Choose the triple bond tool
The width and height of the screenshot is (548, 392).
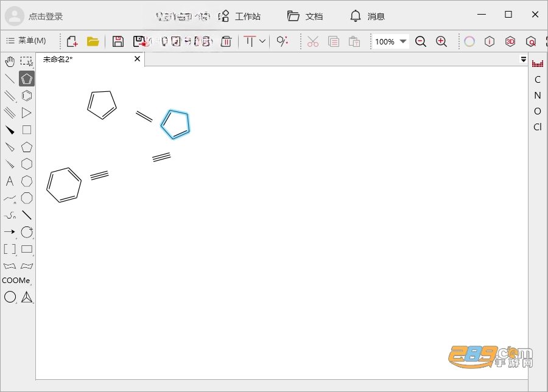10,113
